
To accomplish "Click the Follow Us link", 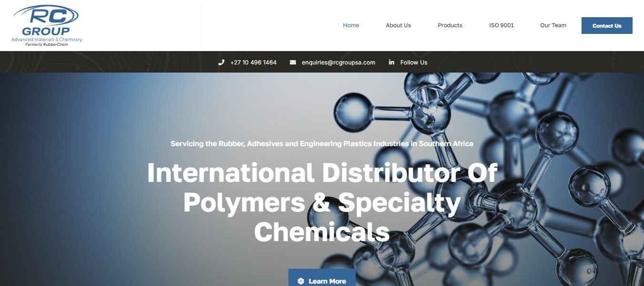I will [x=414, y=62].
